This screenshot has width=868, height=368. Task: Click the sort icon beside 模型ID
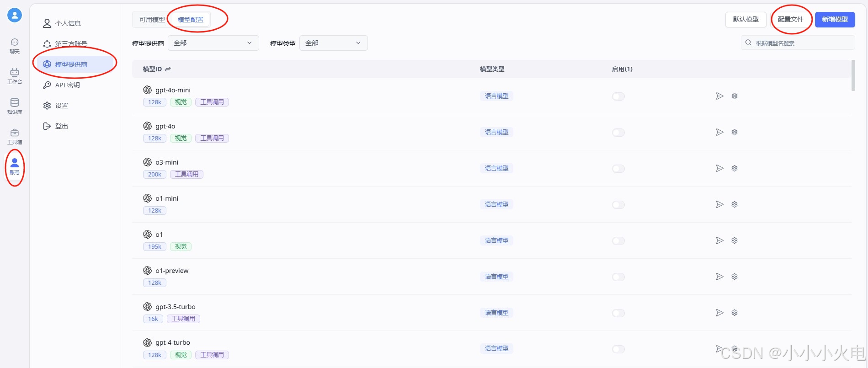(168, 69)
